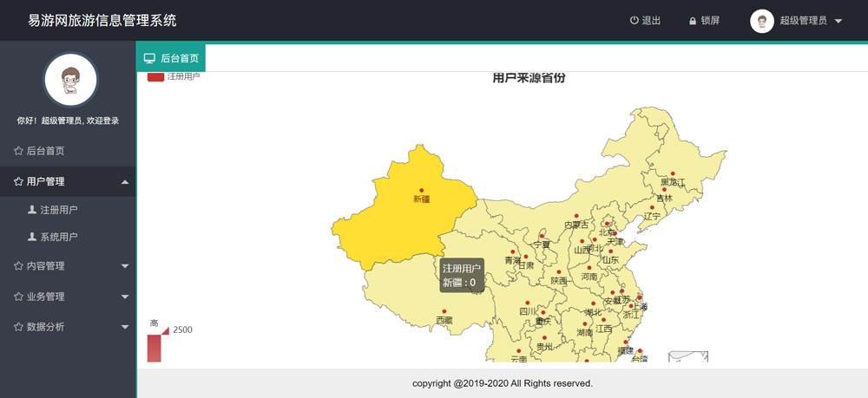Image resolution: width=868 pixels, height=398 pixels.
Task: Collapse the 用户管理 menu arrow
Action: [x=125, y=182]
